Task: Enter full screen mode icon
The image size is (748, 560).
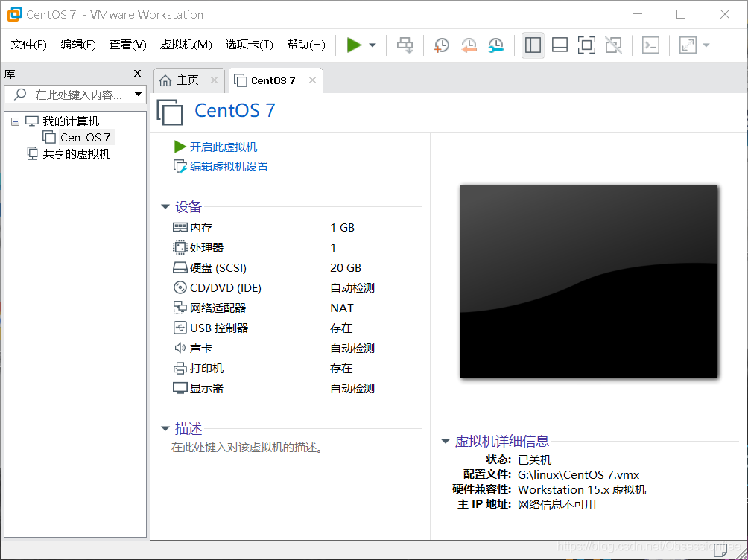Action: tap(586, 45)
